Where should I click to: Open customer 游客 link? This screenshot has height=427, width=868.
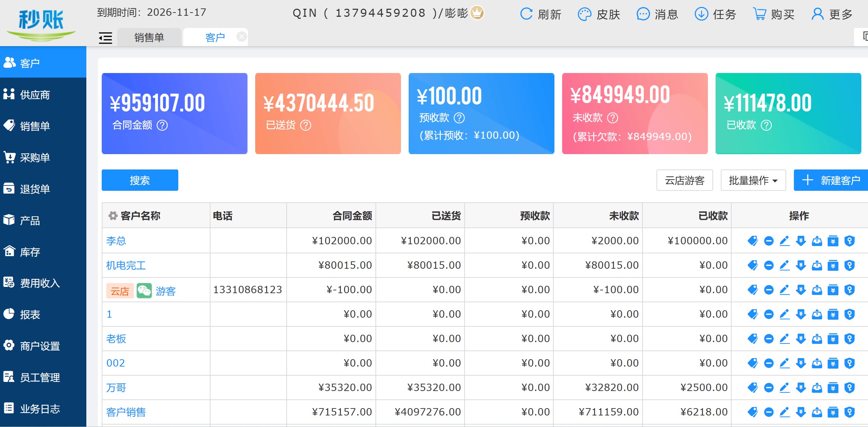[166, 291]
